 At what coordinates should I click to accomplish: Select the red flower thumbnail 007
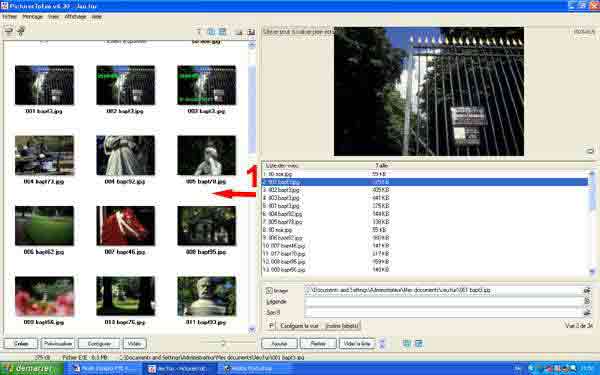point(126,226)
